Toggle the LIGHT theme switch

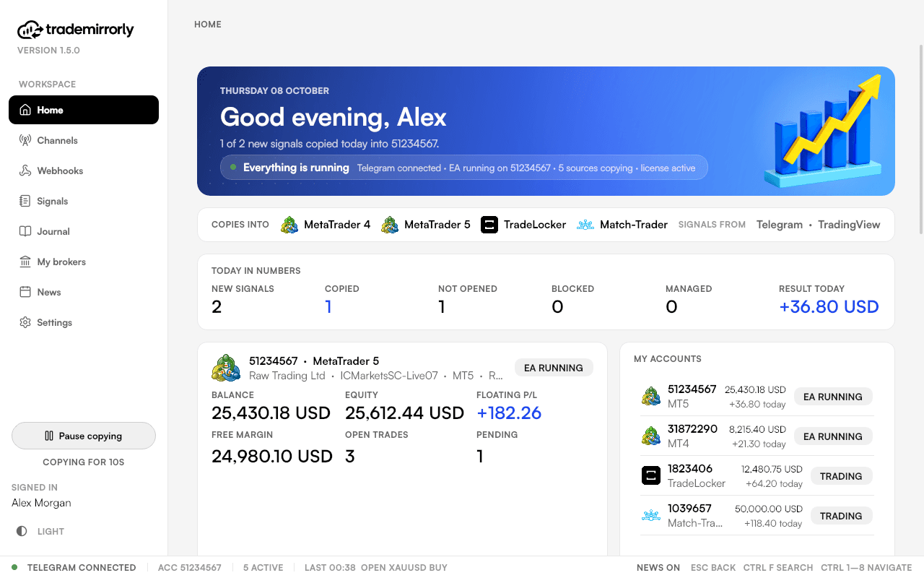coord(41,531)
